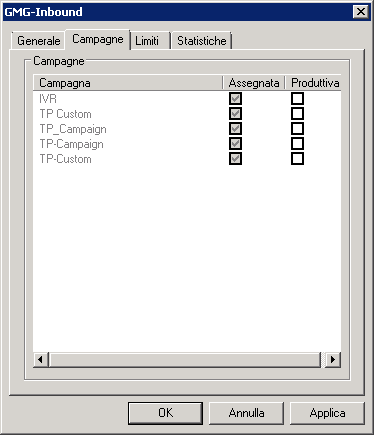374x435 pixels.
Task: Click the Produttiva column header
Action: (313, 83)
